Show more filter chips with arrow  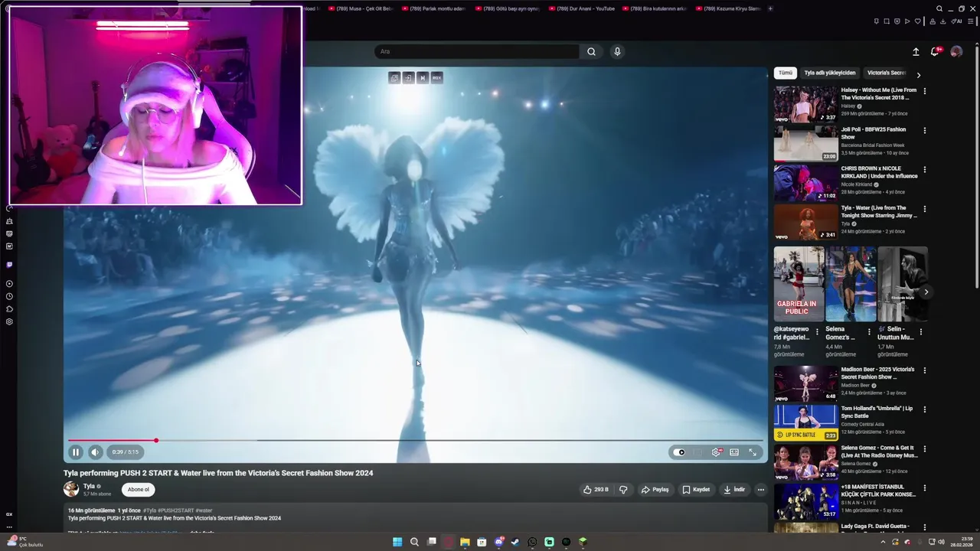pos(919,74)
